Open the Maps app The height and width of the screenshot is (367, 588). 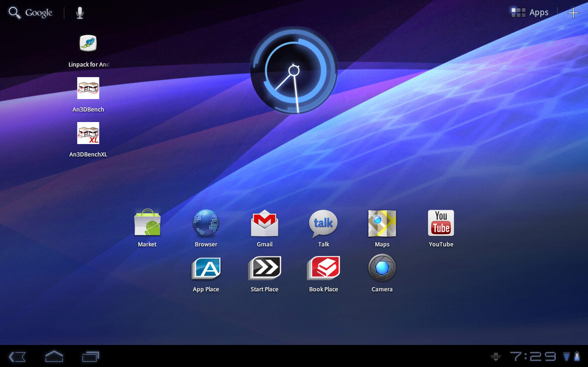382,223
